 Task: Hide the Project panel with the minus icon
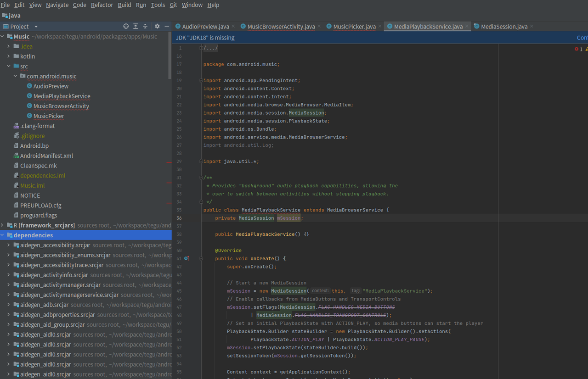166,27
